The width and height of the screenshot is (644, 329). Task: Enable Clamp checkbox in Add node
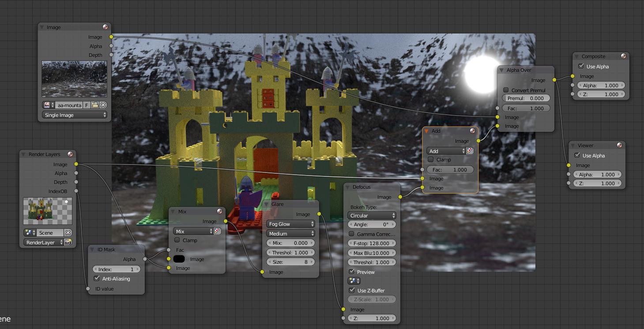click(x=431, y=160)
